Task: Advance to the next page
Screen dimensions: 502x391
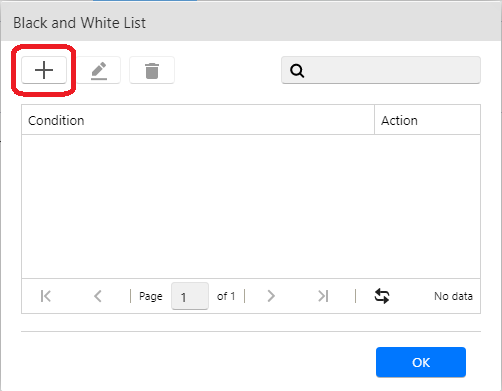Action: tap(271, 296)
